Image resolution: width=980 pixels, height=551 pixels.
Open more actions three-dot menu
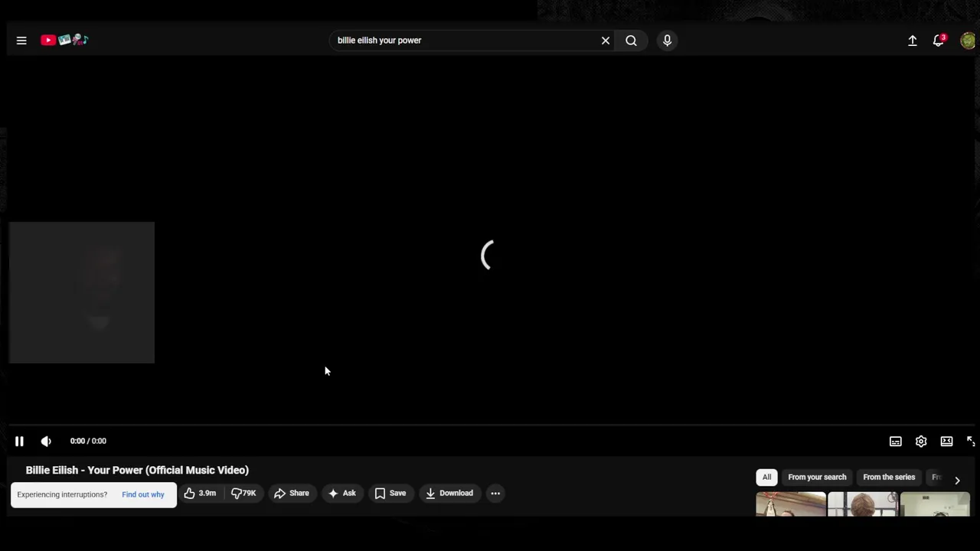495,494
